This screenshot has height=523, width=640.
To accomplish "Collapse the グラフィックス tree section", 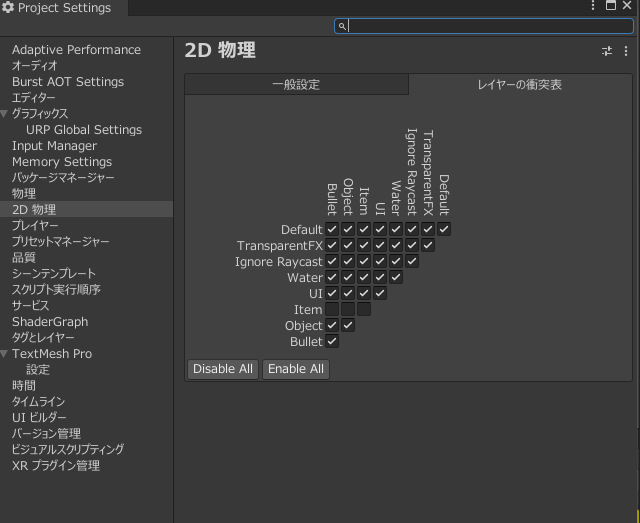I will [x=4, y=114].
